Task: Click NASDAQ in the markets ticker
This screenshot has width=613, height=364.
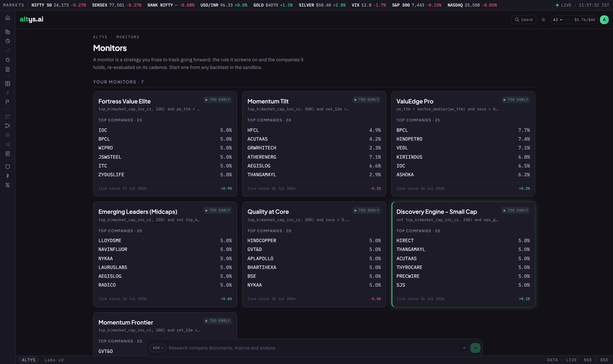Action: pyautogui.click(x=472, y=5)
